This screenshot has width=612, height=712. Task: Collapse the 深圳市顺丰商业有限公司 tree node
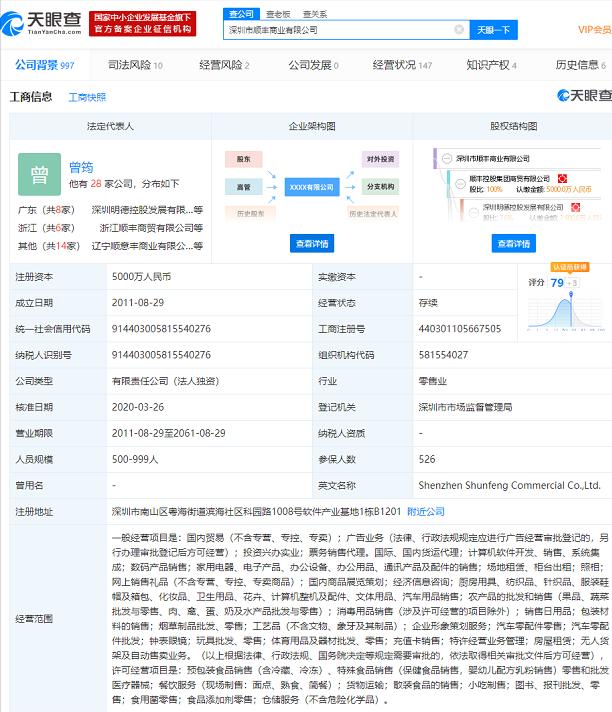[447, 158]
